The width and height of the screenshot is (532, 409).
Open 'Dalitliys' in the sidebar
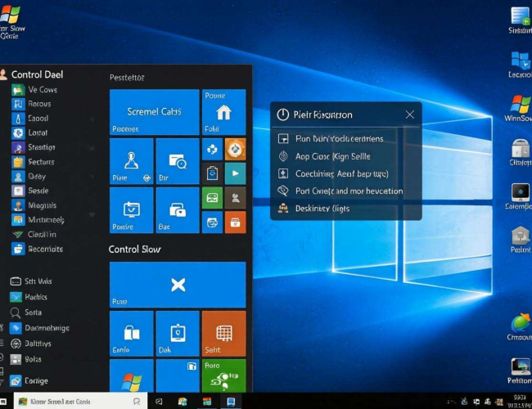(x=30, y=344)
